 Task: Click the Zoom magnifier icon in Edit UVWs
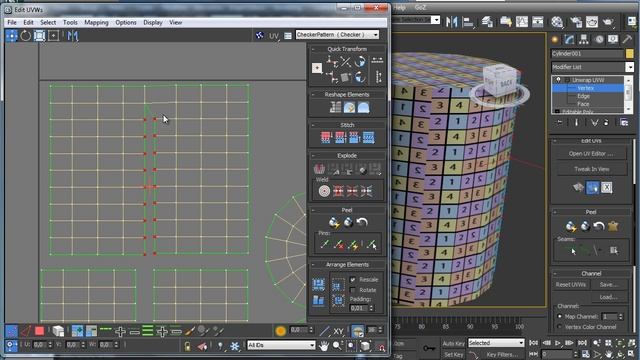point(337,346)
